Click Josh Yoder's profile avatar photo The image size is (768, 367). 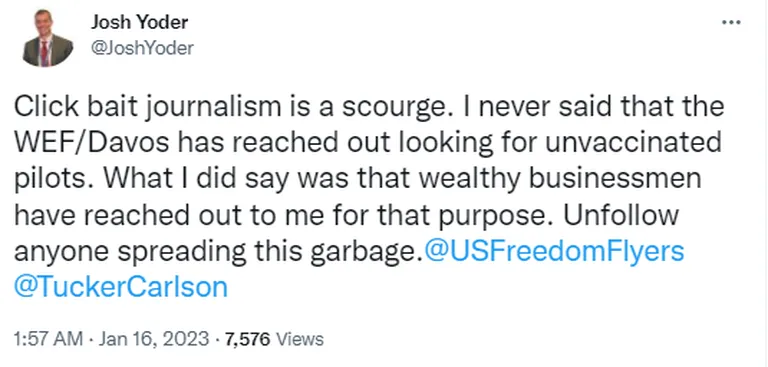(48, 39)
